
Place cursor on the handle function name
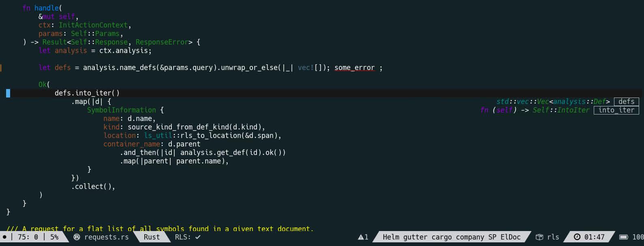pos(47,8)
